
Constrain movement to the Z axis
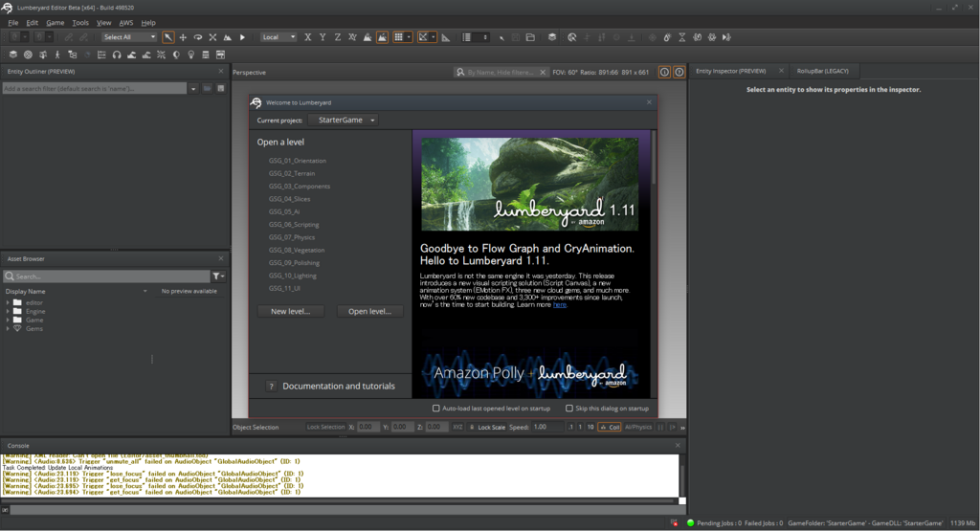coord(338,37)
